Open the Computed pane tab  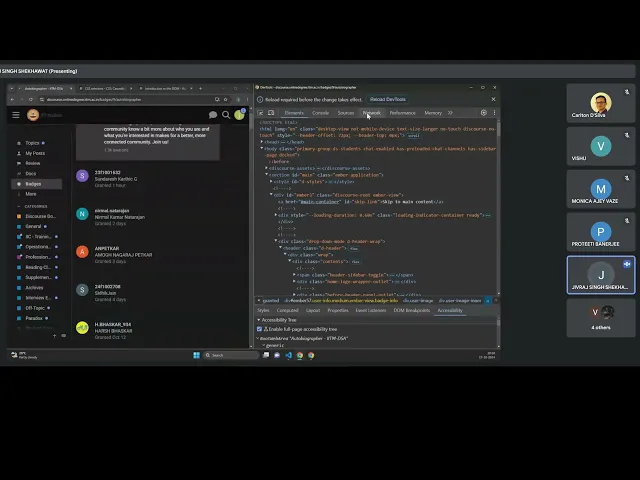[288, 310]
